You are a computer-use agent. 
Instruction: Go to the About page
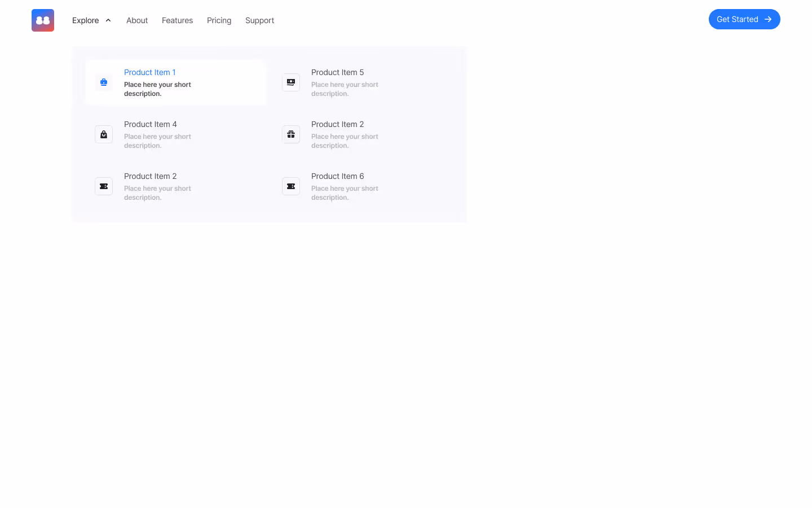(137, 20)
